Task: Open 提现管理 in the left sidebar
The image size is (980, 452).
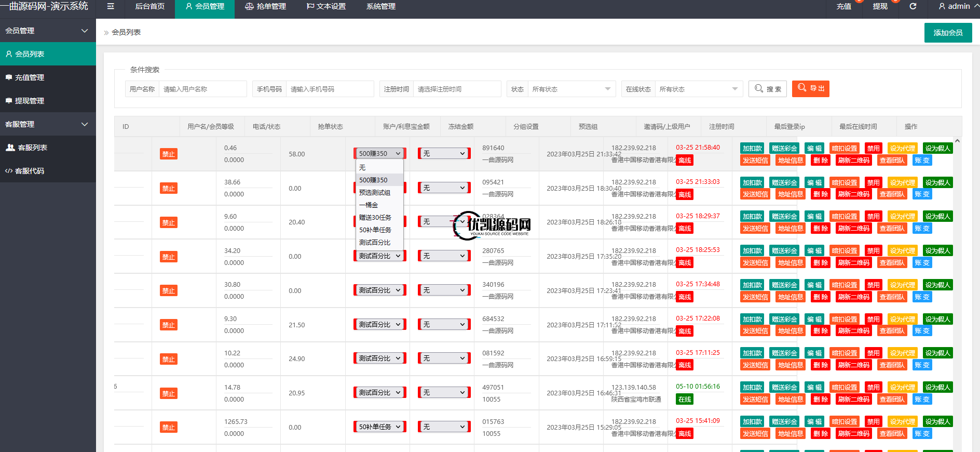Action: (x=30, y=101)
